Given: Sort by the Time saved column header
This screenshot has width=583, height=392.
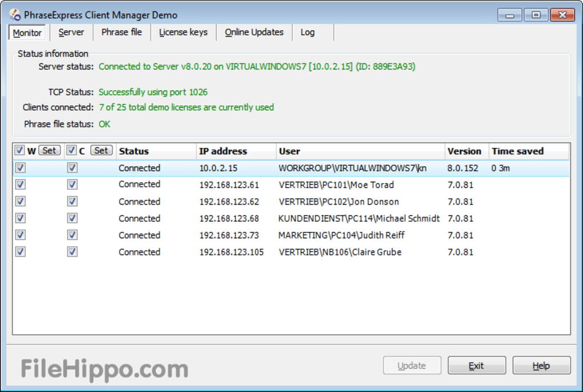Looking at the screenshot, I should 529,151.
